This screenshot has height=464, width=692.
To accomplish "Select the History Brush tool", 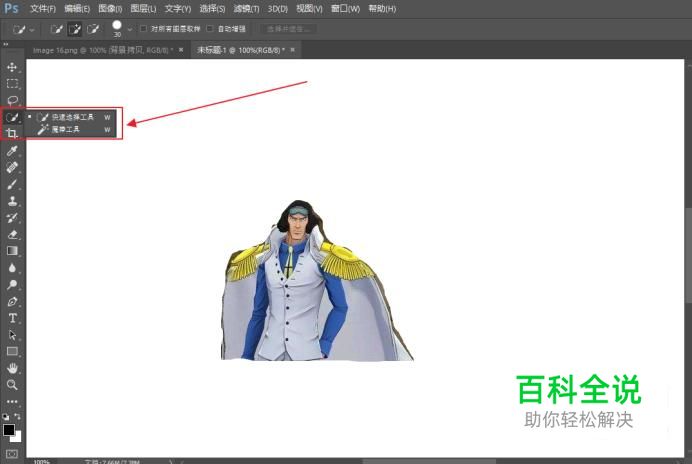I will [x=12, y=218].
